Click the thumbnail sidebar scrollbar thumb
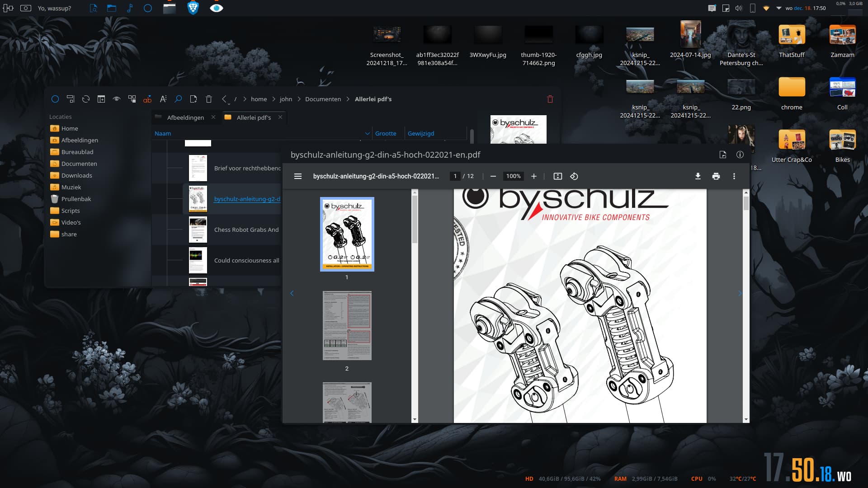 click(415, 220)
